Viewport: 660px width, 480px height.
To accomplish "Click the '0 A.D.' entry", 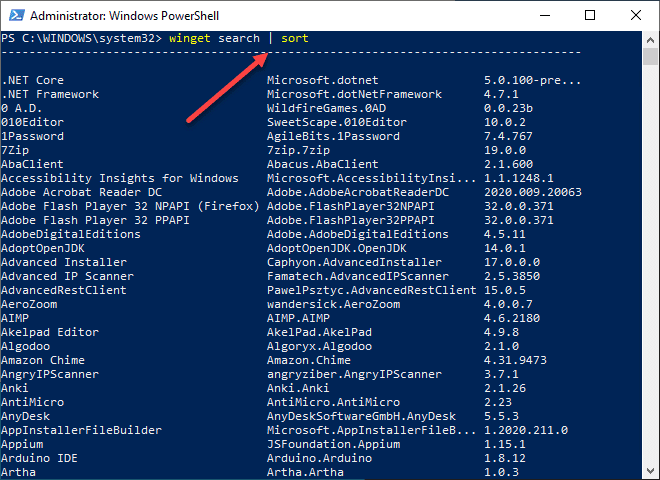I will pos(21,108).
